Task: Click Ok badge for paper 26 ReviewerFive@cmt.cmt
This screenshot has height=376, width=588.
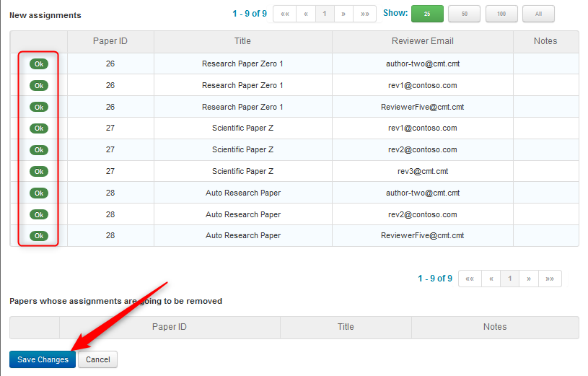Action: point(39,108)
